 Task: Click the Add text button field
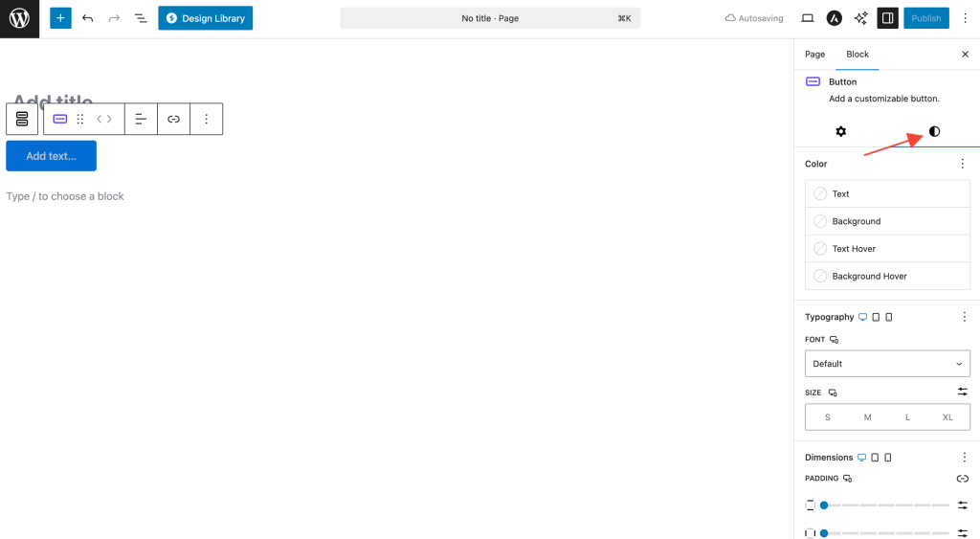[51, 156]
